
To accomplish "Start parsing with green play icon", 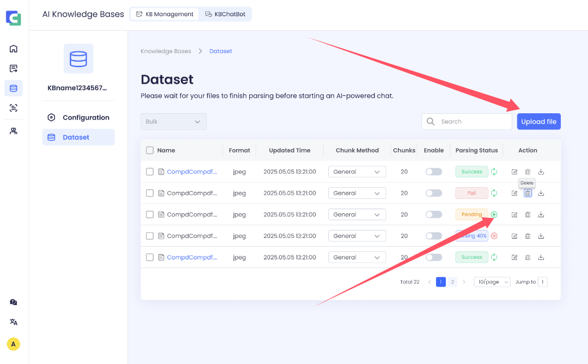I will click(494, 214).
